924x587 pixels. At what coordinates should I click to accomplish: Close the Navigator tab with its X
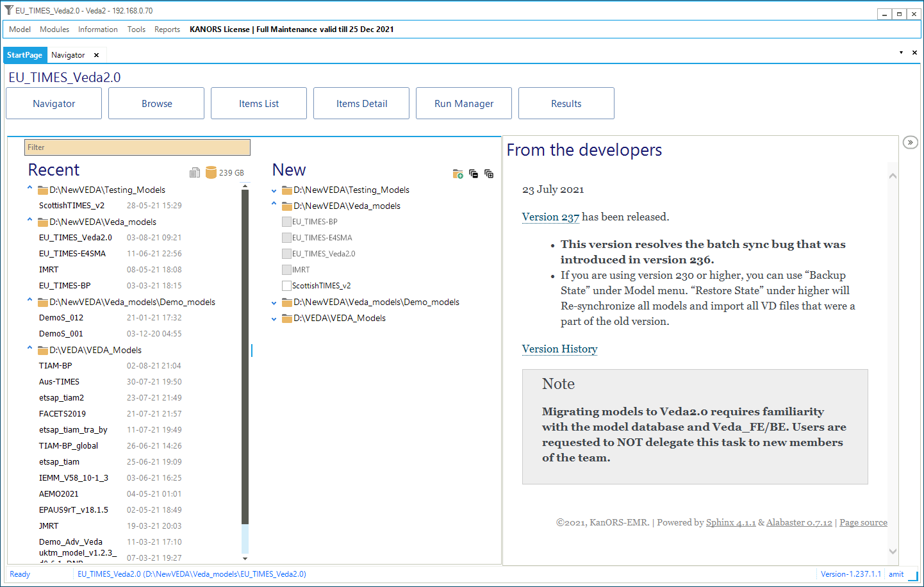point(96,55)
